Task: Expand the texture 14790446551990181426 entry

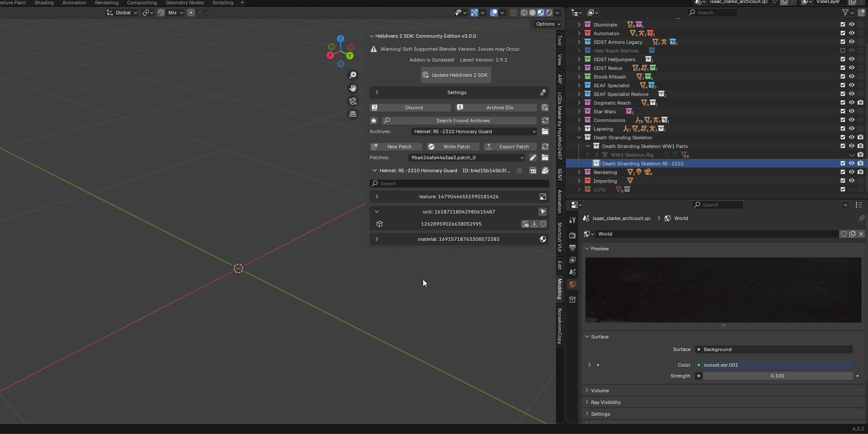Action: point(377,197)
